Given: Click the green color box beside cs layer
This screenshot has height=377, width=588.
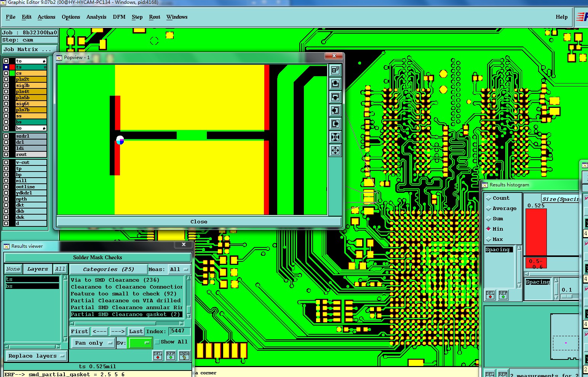Looking at the screenshot, I should click(12, 73).
